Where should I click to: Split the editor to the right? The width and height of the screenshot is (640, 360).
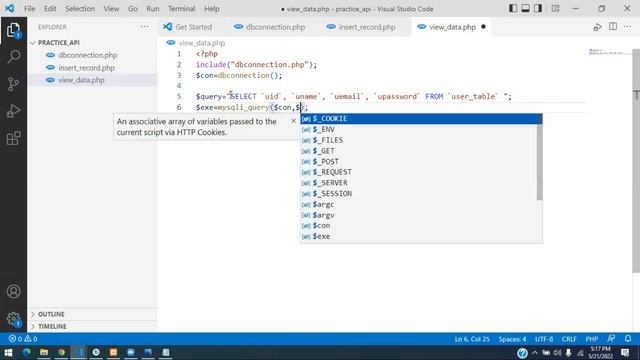click(x=613, y=27)
